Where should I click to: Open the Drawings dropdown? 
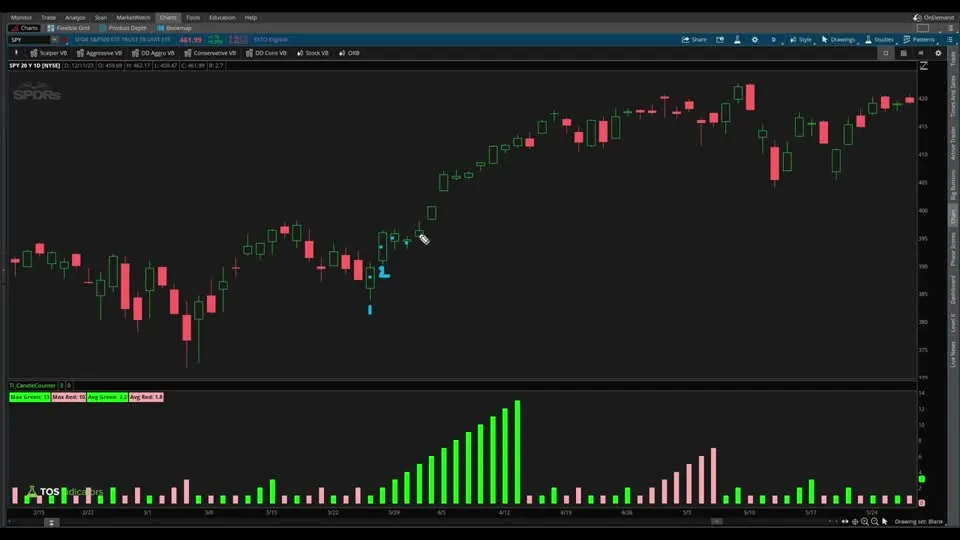tap(838, 40)
